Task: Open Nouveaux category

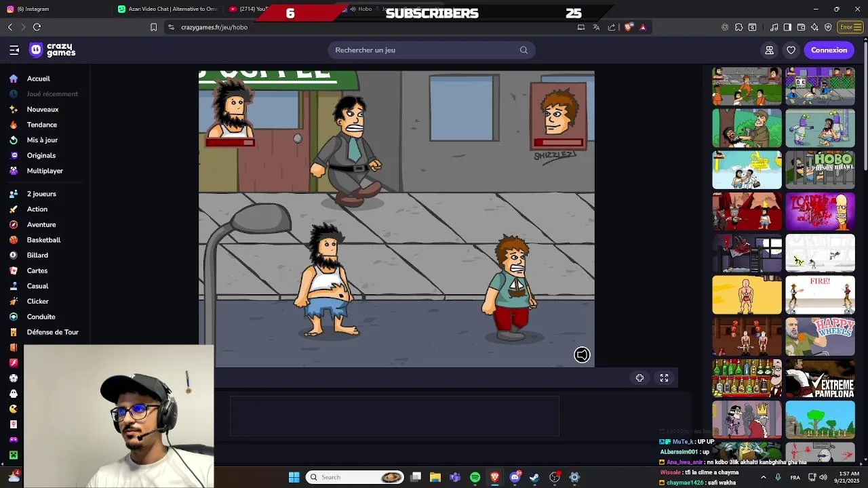Action: pos(42,109)
